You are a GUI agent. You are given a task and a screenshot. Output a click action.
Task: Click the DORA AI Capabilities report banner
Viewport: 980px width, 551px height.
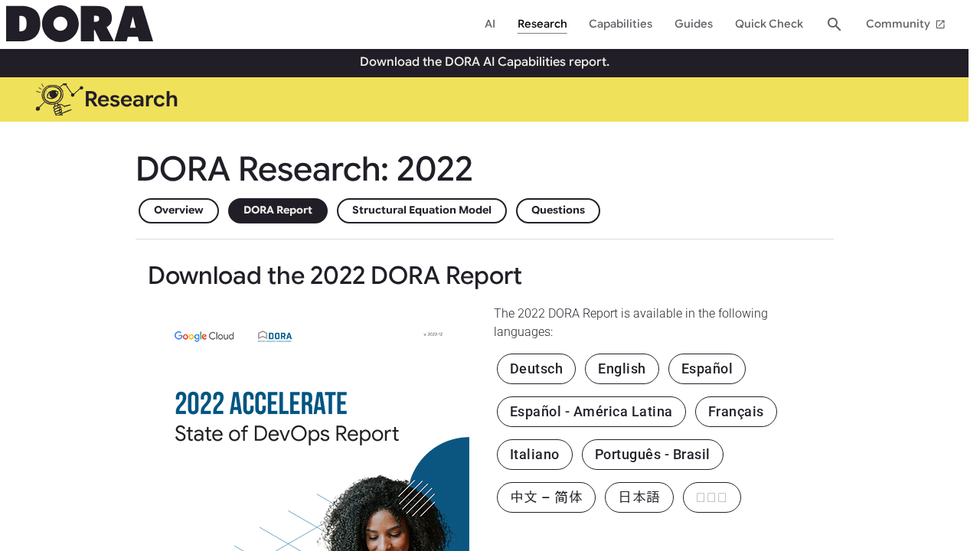(x=484, y=60)
